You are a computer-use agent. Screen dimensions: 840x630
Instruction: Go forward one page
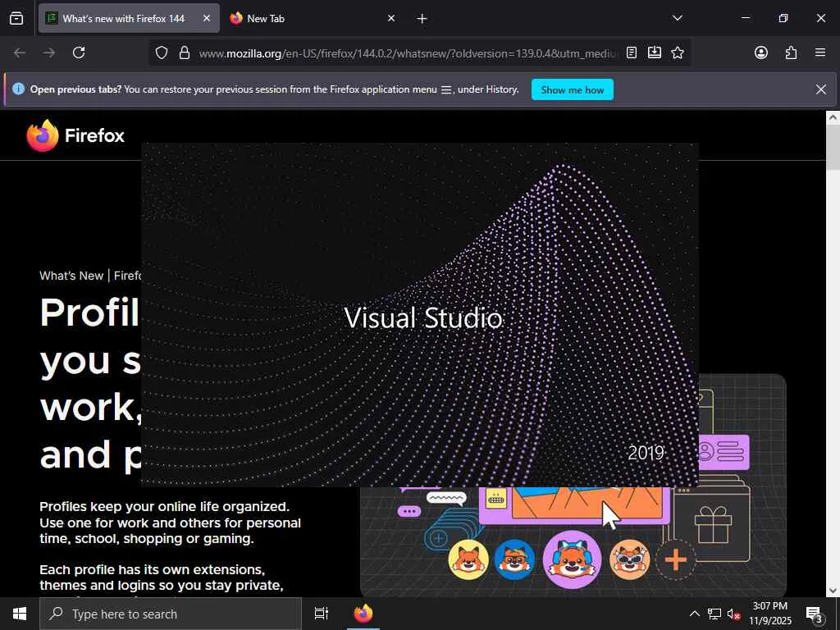coord(48,52)
